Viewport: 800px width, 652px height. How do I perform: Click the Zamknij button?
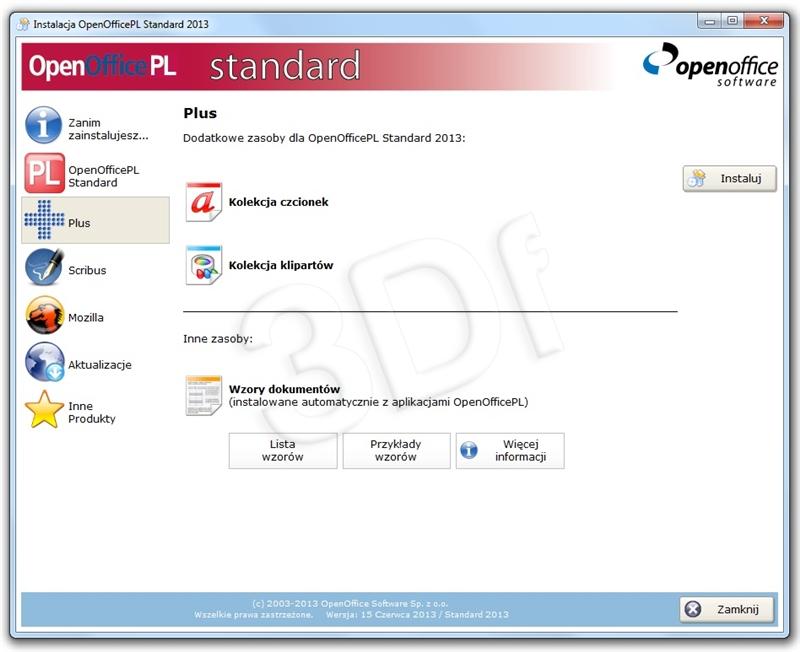click(x=727, y=609)
